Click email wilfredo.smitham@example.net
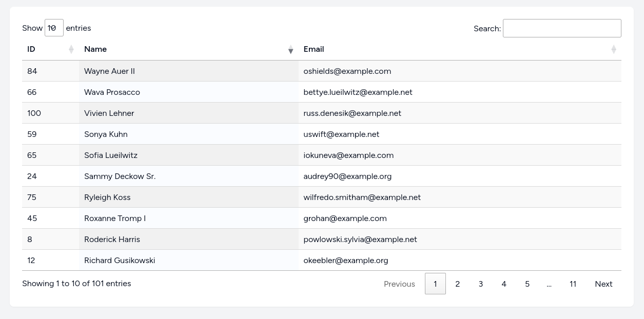 pyautogui.click(x=362, y=197)
